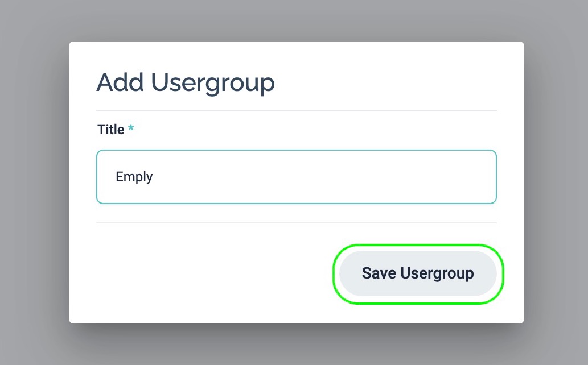This screenshot has width=588, height=365.
Task: Click blank dialog area right of heading
Action: [x=398, y=82]
